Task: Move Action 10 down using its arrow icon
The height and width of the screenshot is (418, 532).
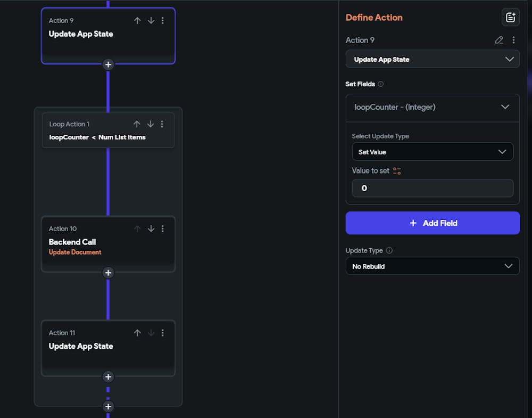Action: 151,228
